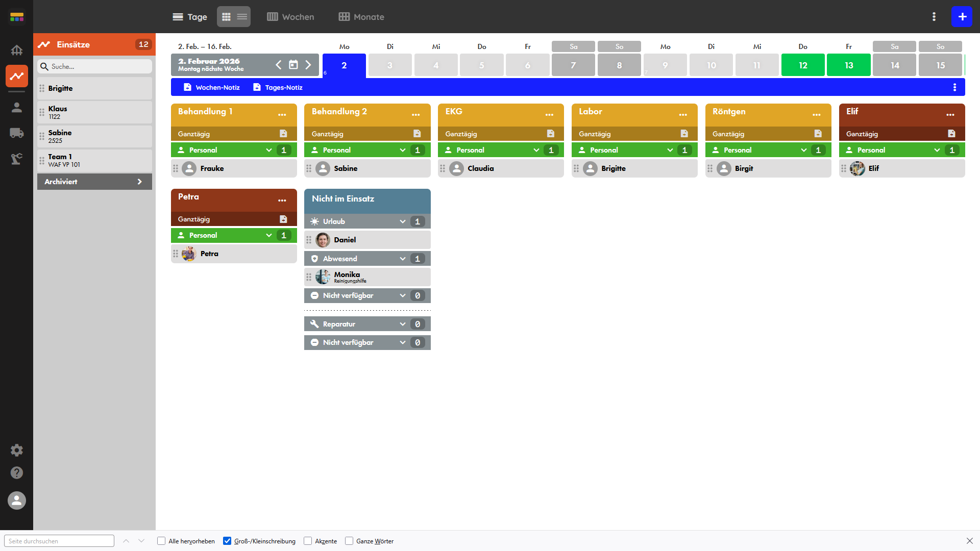
Task: Enable Ganze Wörter checkbox
Action: click(349, 541)
